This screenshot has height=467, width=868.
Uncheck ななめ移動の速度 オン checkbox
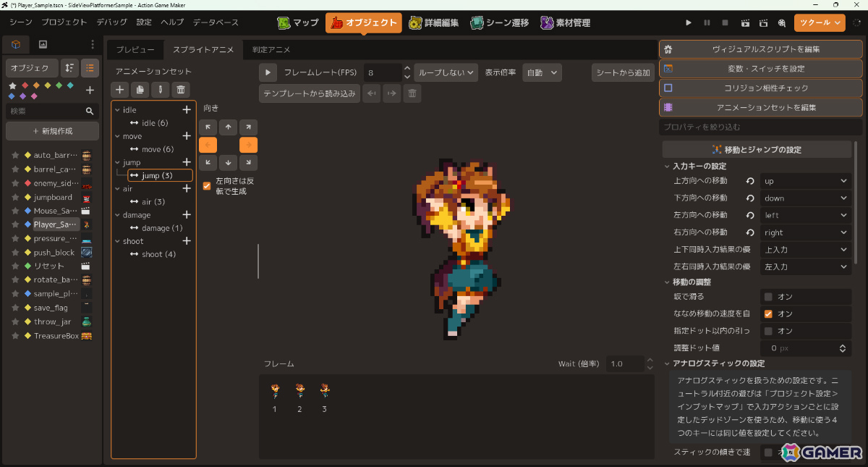768,314
